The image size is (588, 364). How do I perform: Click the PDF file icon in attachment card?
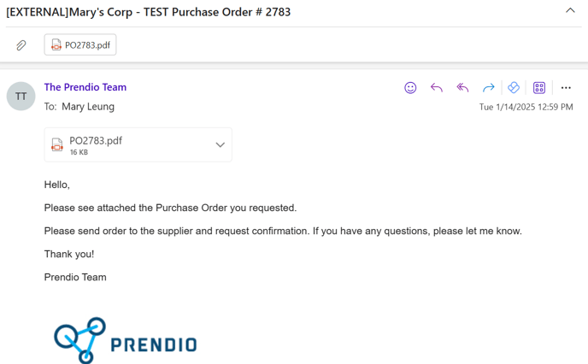(57, 144)
